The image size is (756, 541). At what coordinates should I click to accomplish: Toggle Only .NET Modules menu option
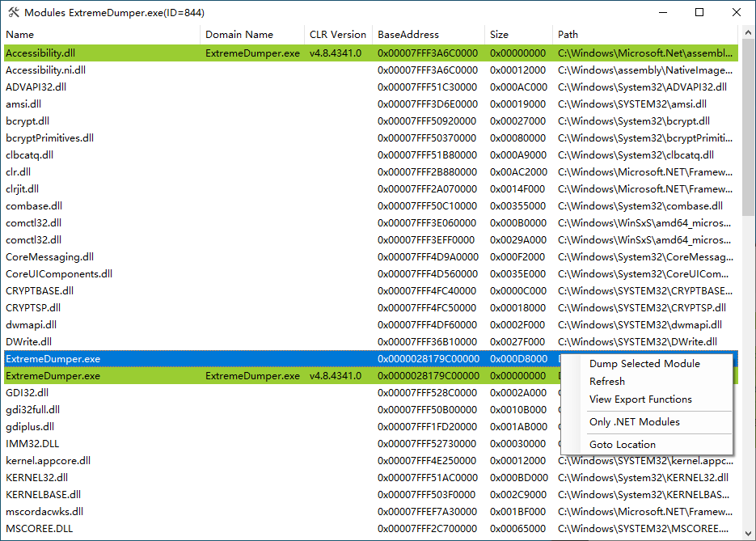[x=635, y=422]
